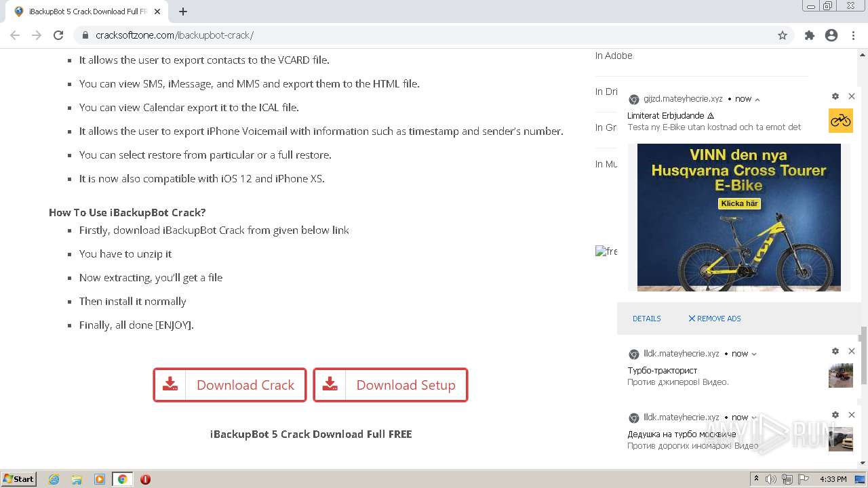868x488 pixels.
Task: Click the action center flag tray icon
Action: (x=802, y=479)
